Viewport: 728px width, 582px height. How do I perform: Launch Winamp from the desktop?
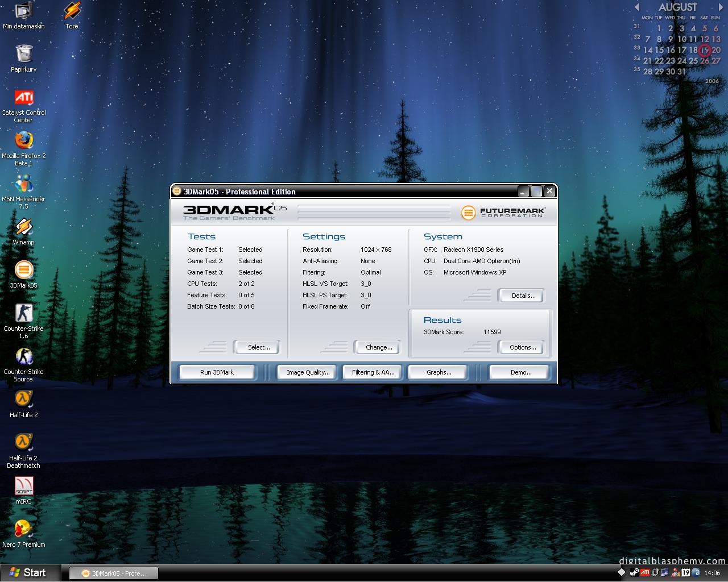tap(23, 232)
